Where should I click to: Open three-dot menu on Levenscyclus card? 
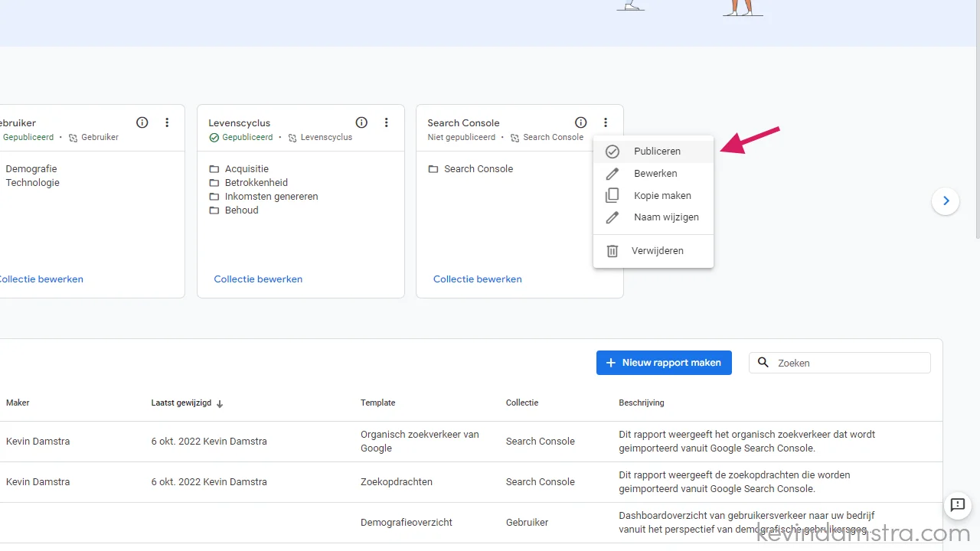click(x=387, y=122)
